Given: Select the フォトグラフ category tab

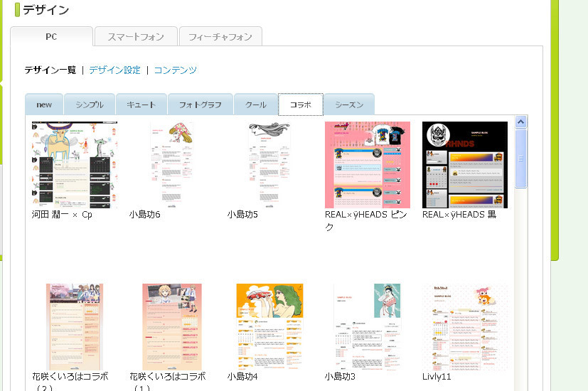Looking at the screenshot, I should point(201,105).
